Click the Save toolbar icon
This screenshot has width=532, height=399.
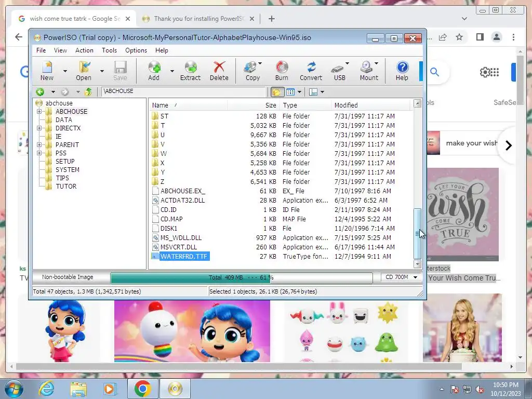[120, 71]
